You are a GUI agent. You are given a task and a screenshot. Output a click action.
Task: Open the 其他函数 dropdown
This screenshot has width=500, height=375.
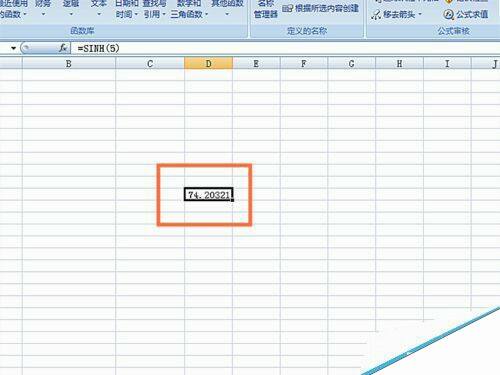[x=227, y=9]
